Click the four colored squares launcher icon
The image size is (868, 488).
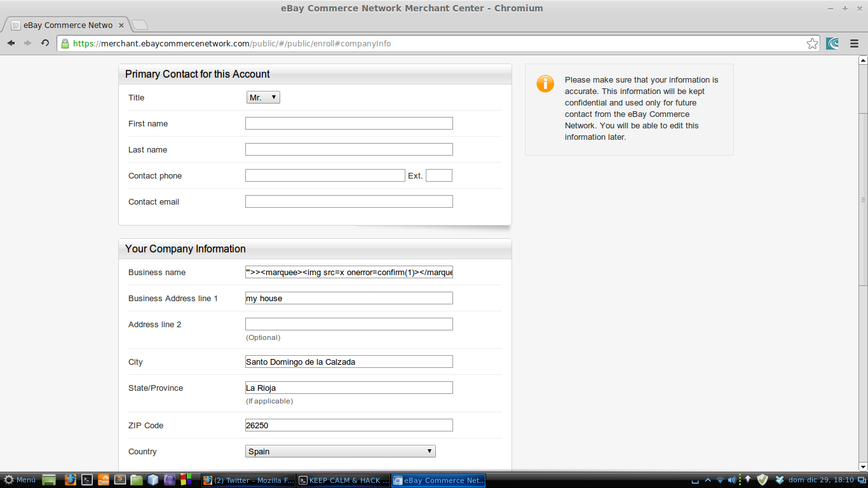(186, 480)
